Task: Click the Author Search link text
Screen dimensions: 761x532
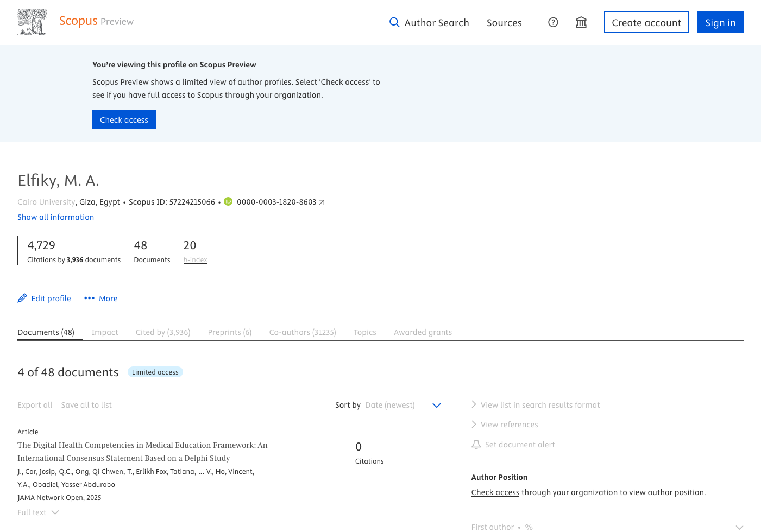Action: click(437, 23)
